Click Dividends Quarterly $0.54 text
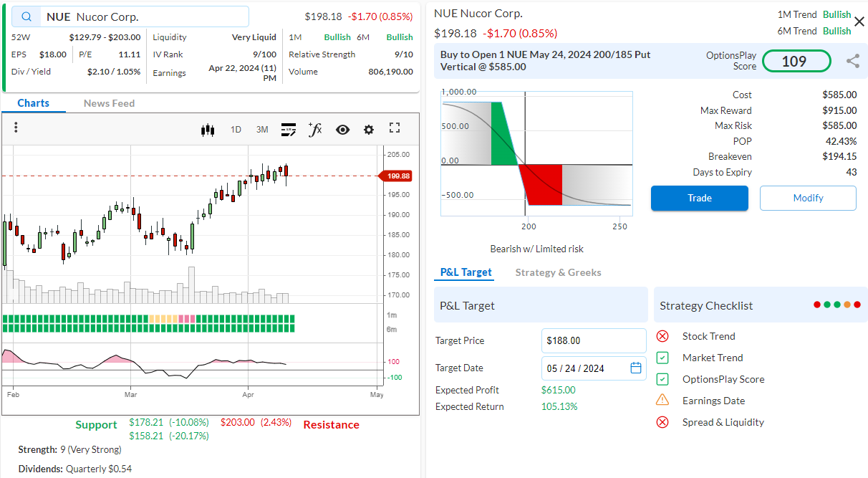 pos(74,469)
